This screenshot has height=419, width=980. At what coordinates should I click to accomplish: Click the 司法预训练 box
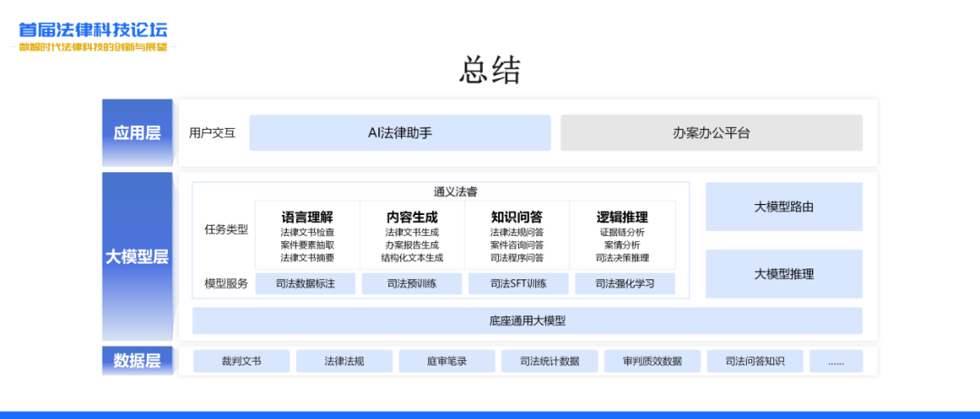coord(412,284)
